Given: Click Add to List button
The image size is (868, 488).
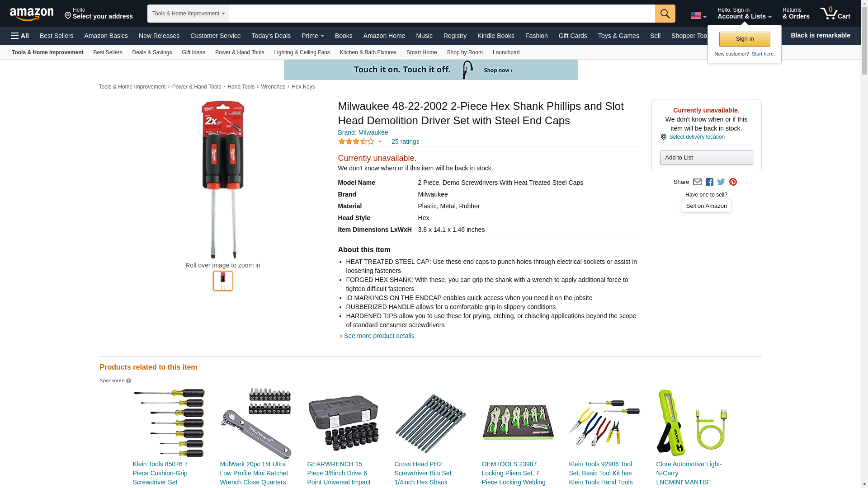Looking at the screenshot, I should pyautogui.click(x=706, y=157).
